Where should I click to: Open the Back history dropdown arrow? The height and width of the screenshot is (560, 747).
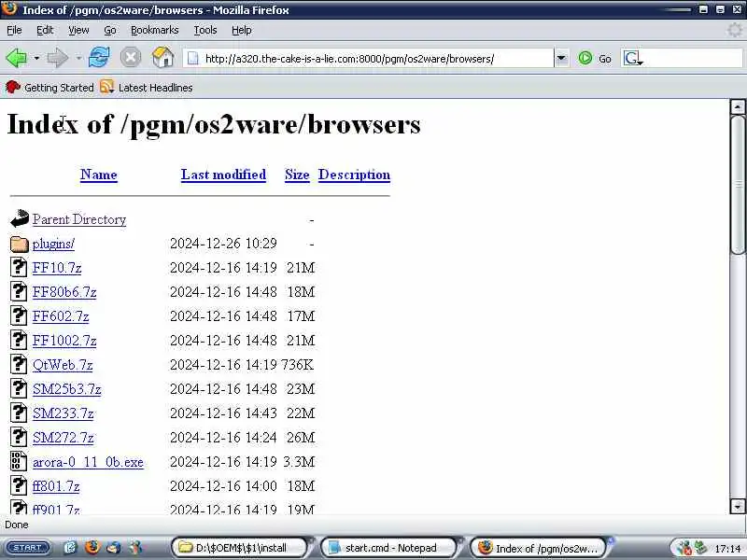tap(36, 59)
